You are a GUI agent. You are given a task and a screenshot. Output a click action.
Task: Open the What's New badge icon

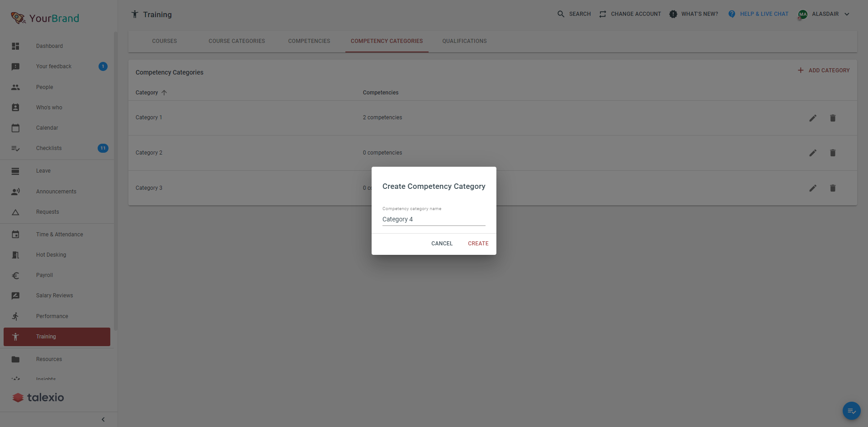(x=673, y=14)
